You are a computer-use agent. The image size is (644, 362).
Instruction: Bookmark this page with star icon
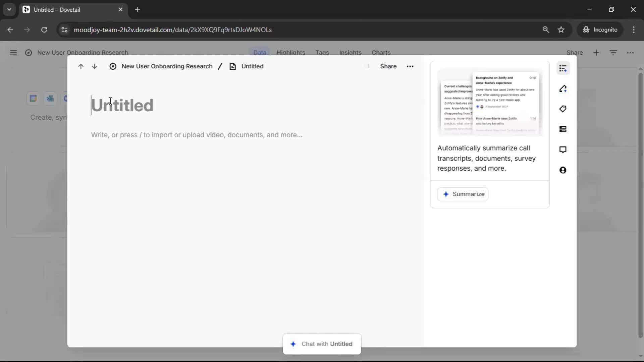pos(561,30)
